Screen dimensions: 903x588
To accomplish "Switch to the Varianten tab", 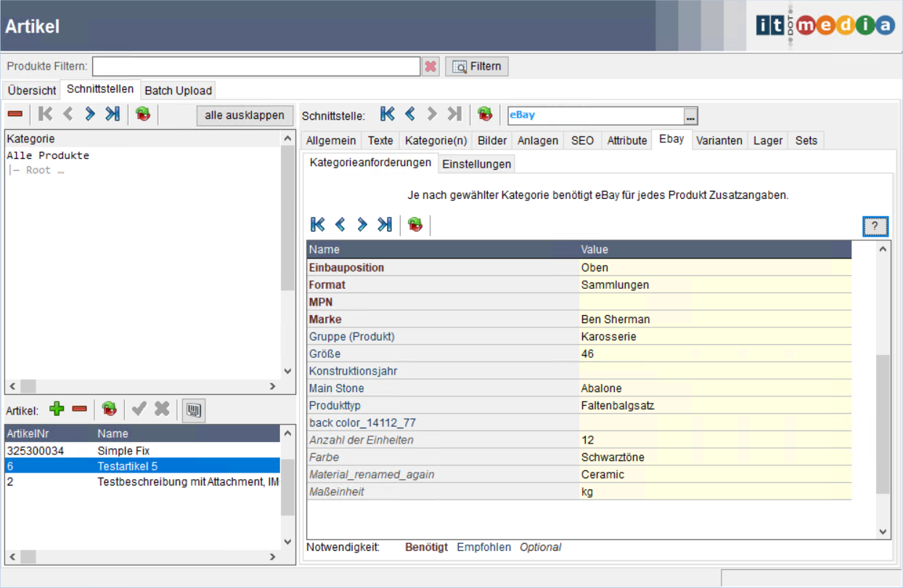I will point(719,141).
